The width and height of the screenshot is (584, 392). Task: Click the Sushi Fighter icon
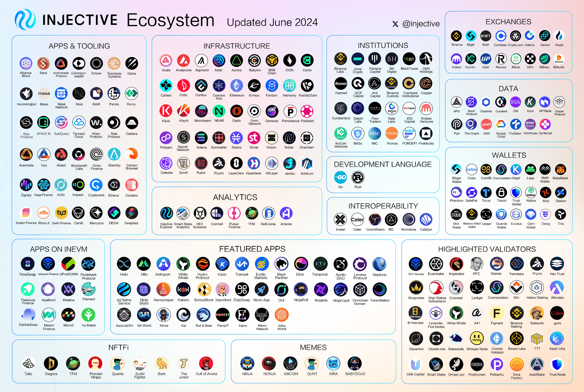click(140, 363)
